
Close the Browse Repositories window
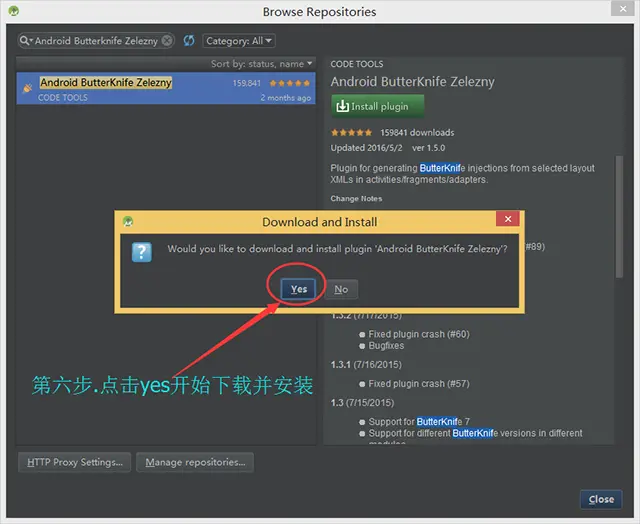click(x=623, y=8)
